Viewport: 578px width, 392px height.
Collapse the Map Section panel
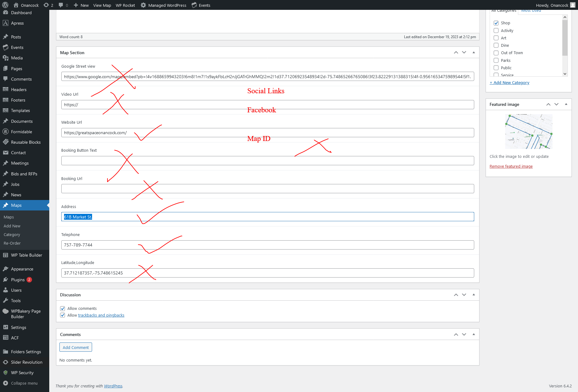474,53
